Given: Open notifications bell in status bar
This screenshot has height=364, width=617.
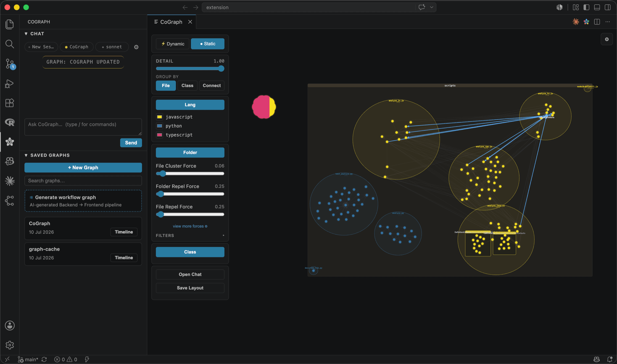Looking at the screenshot, I should pos(610,359).
